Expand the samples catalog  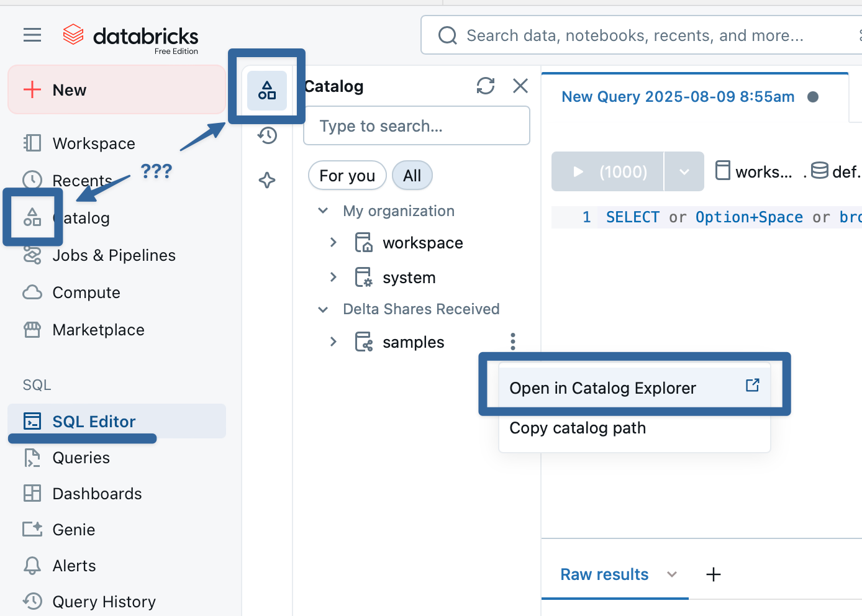[333, 342]
